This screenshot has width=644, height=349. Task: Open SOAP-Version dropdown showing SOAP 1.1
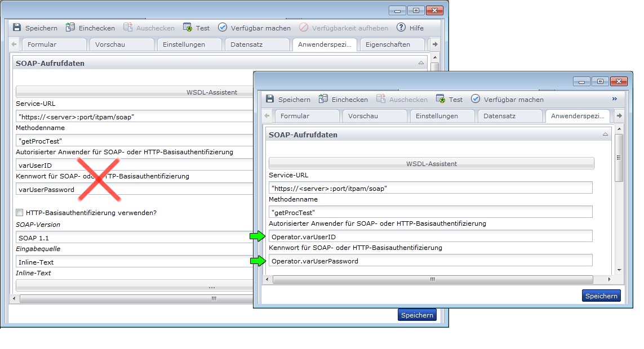coord(134,238)
